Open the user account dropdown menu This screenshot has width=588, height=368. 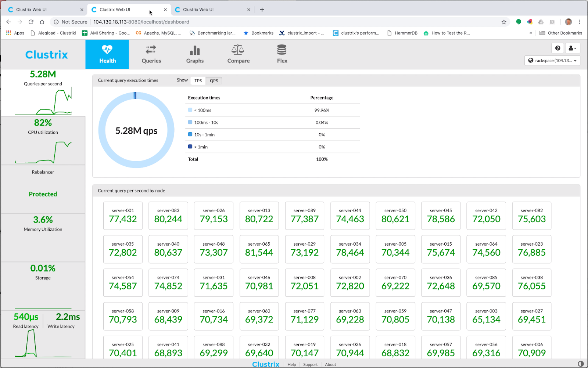[x=572, y=48]
